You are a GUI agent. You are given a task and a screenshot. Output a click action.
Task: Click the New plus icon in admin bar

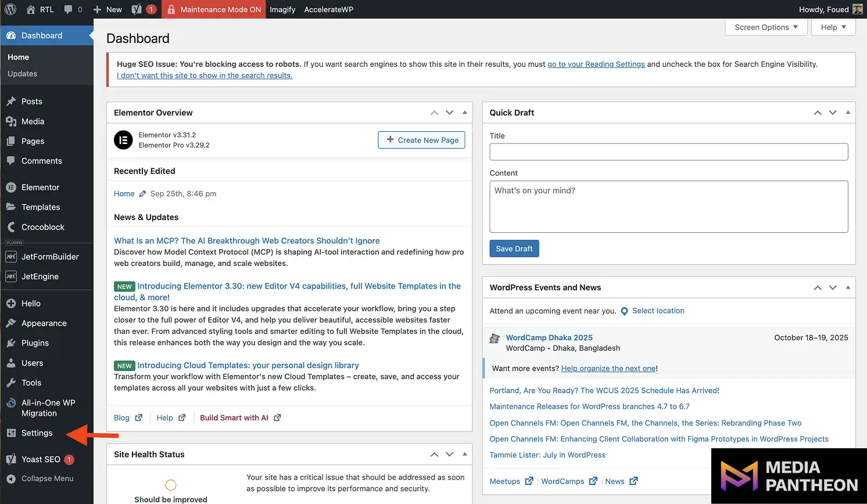coord(98,9)
